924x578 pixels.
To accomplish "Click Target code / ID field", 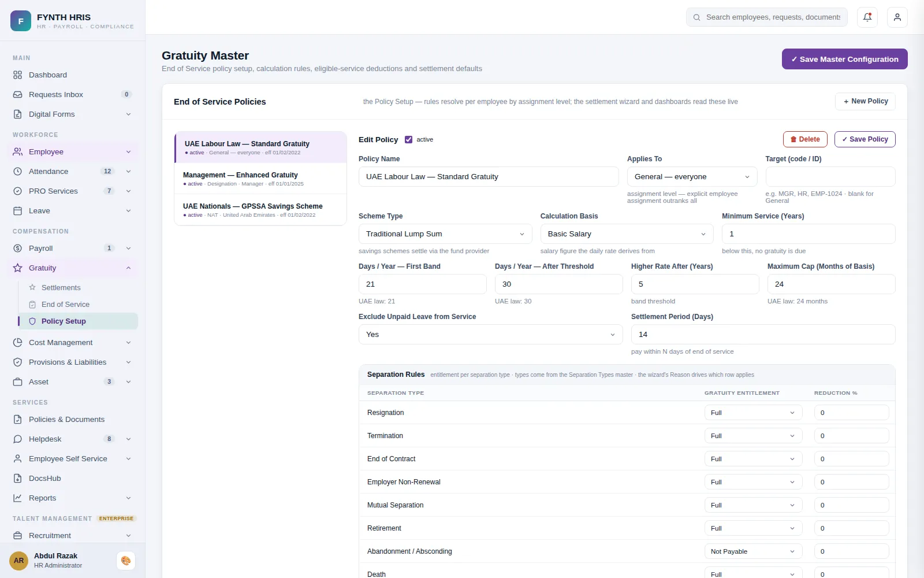I will tap(830, 177).
